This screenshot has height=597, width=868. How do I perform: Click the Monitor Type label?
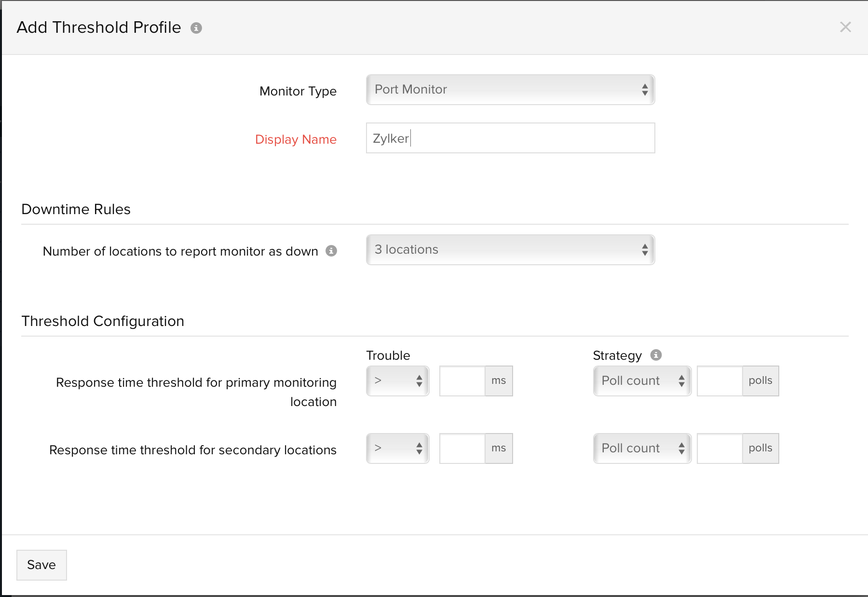pos(298,91)
